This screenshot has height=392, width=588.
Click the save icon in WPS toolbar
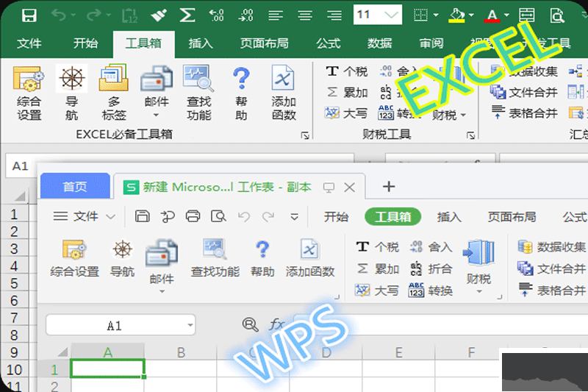click(x=142, y=216)
